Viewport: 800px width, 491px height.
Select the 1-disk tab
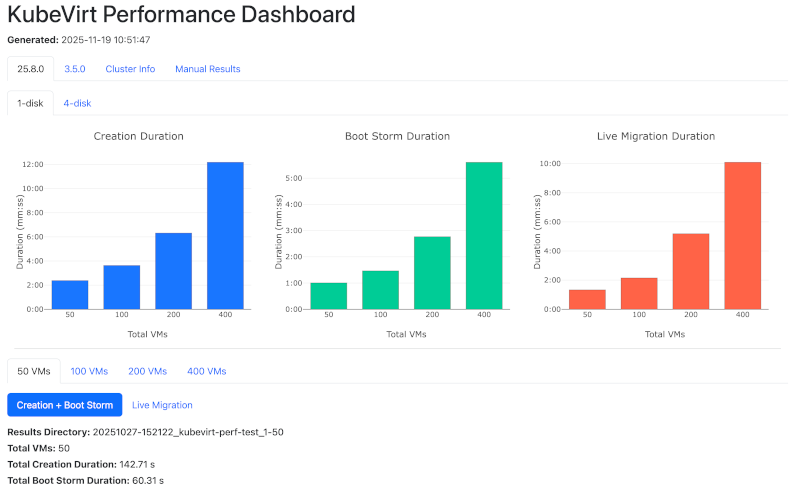tap(30, 103)
